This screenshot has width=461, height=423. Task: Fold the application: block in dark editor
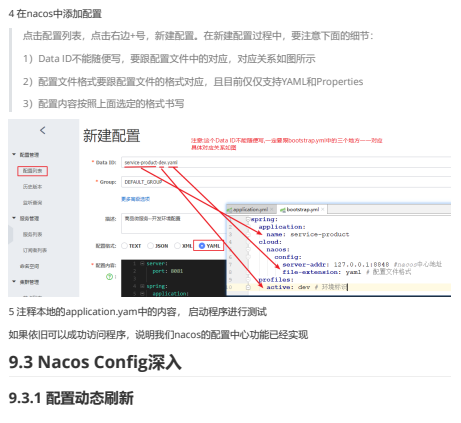(x=142, y=293)
